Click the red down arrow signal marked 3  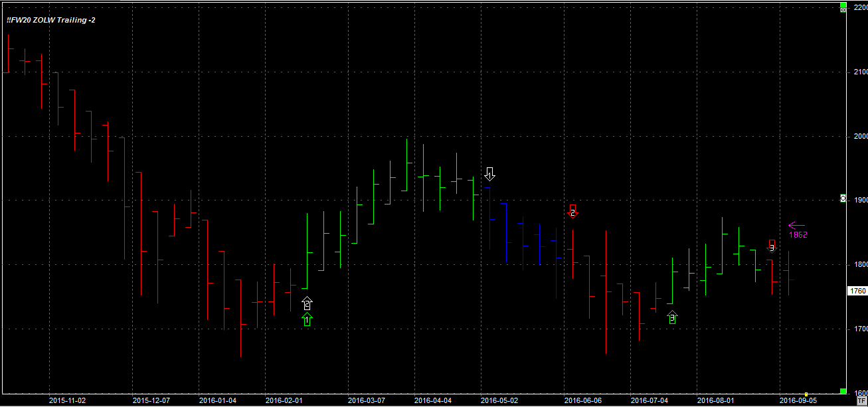[x=772, y=246]
